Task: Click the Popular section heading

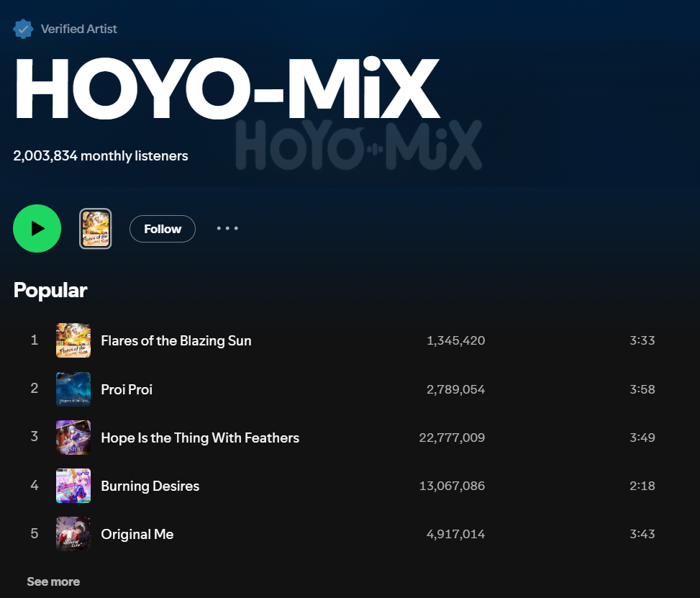Action: [50, 290]
